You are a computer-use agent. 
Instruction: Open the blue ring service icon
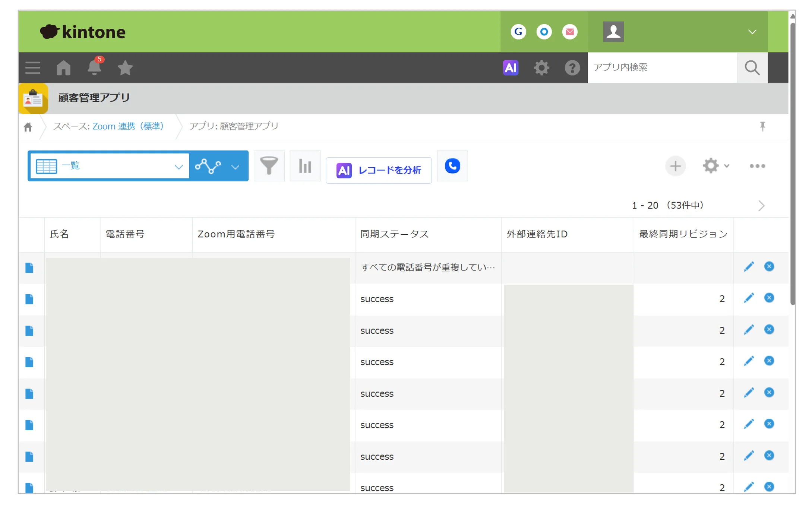[x=544, y=32]
